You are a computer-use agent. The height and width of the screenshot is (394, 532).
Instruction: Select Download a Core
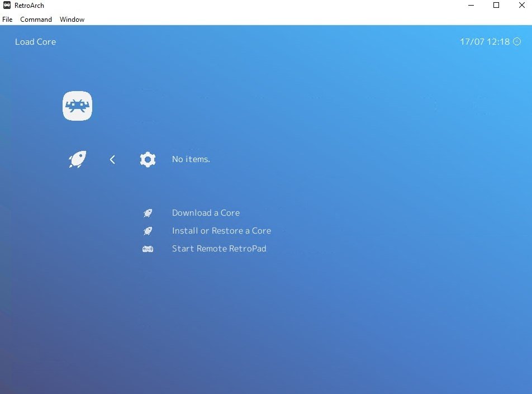[x=206, y=213]
